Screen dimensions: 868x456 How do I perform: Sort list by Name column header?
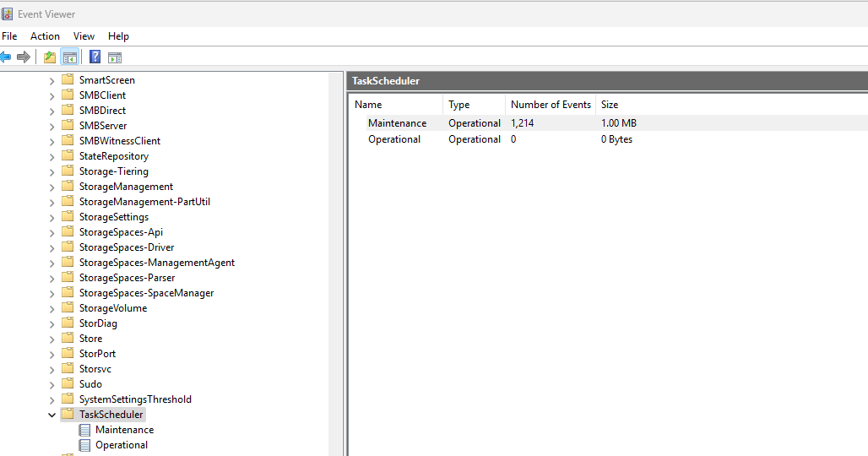click(396, 105)
